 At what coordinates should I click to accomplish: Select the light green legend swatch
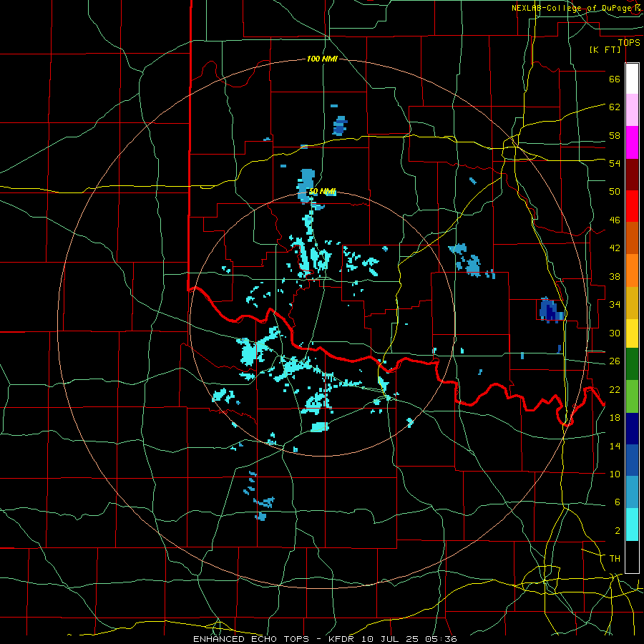(x=632, y=396)
